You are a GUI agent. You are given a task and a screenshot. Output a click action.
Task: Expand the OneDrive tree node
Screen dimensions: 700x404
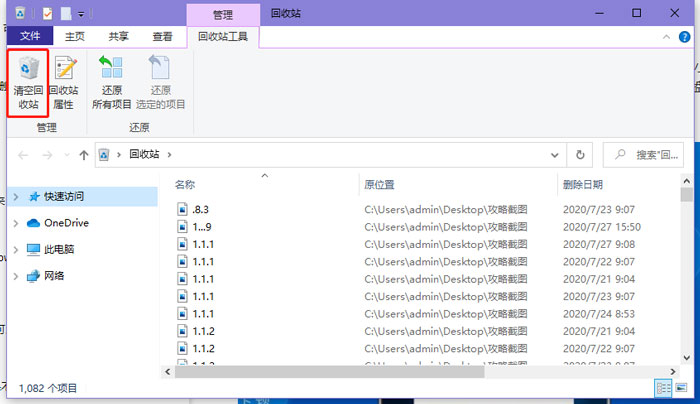point(15,223)
